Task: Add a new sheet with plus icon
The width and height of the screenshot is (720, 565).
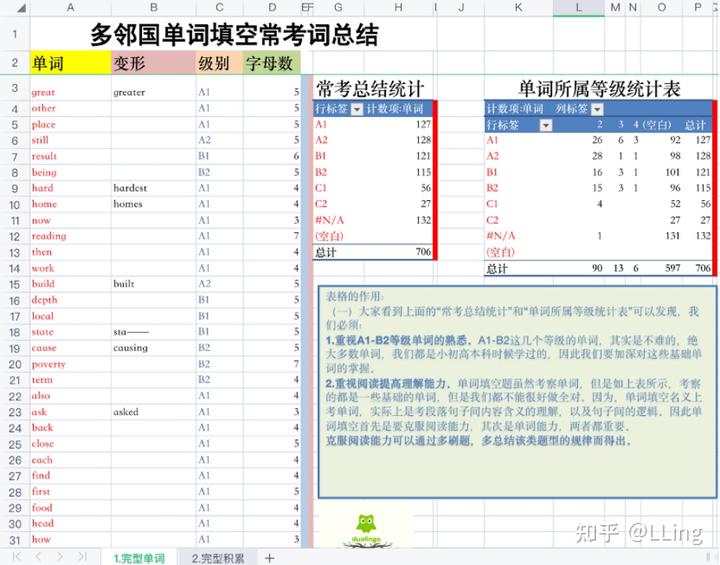Action: [270, 558]
